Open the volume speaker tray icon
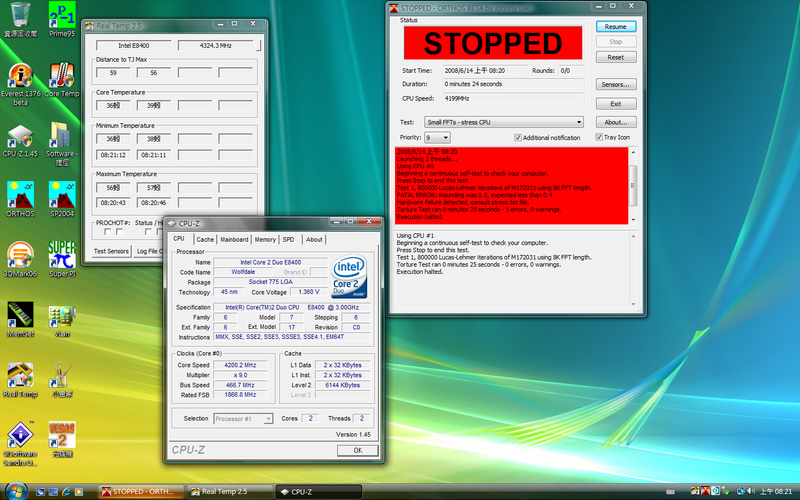Image resolution: width=800 pixels, height=500 pixels. point(751,491)
